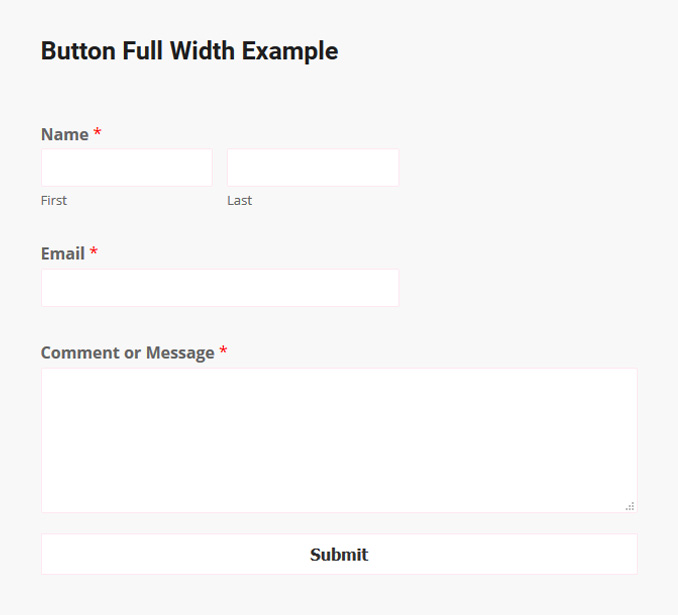Image resolution: width=678 pixels, height=615 pixels.
Task: Click the "Last" sublabel under Name
Action: point(239,201)
